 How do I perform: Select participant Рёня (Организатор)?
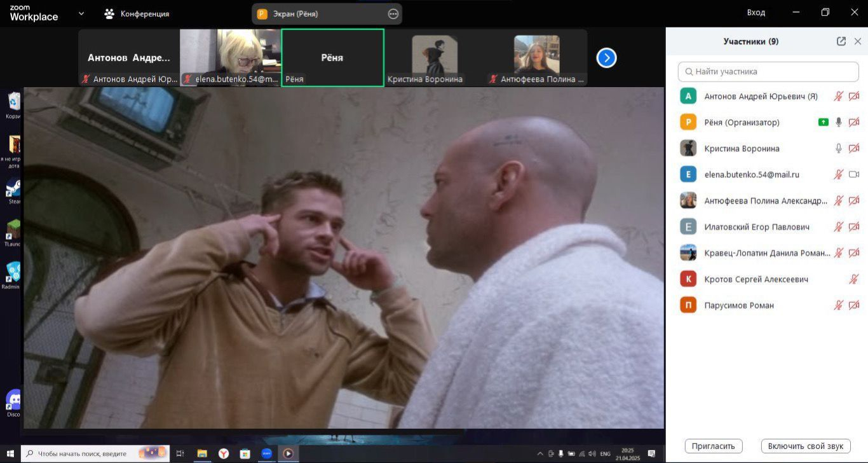[x=768, y=122]
